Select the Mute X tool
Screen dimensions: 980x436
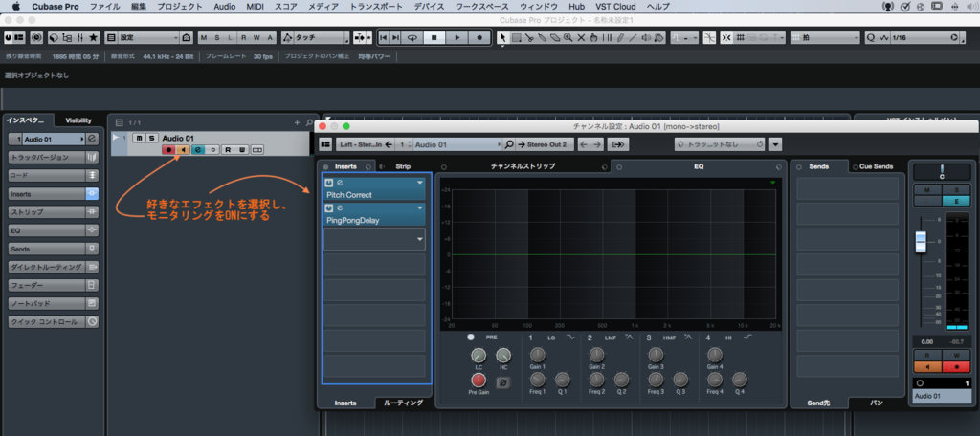[x=581, y=37]
